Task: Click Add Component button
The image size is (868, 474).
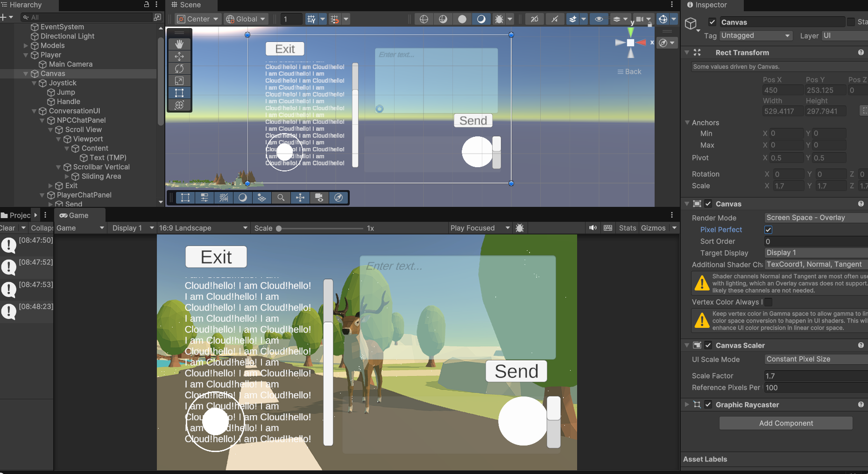Action: click(x=786, y=423)
